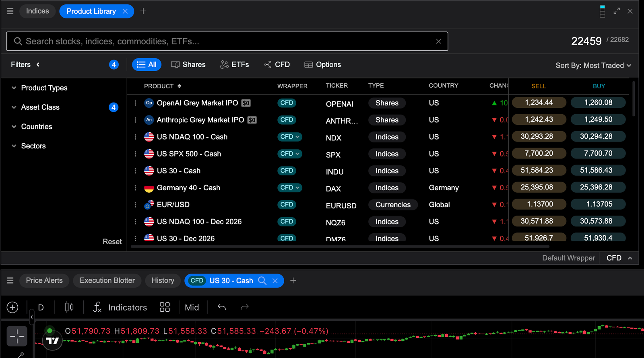This screenshot has width=644, height=358.
Task: Expand the Asset Class filter
Action: (x=35, y=107)
